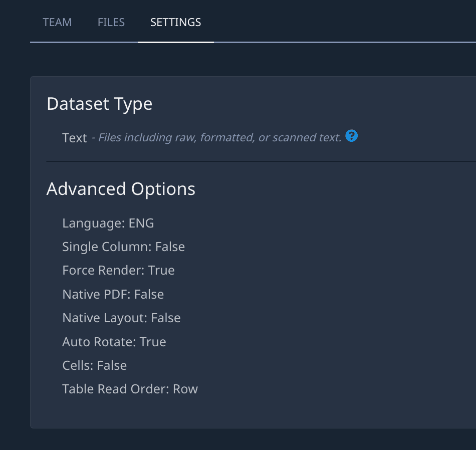Click the divider line below Dataset Type
476x450 pixels.
pos(251,162)
